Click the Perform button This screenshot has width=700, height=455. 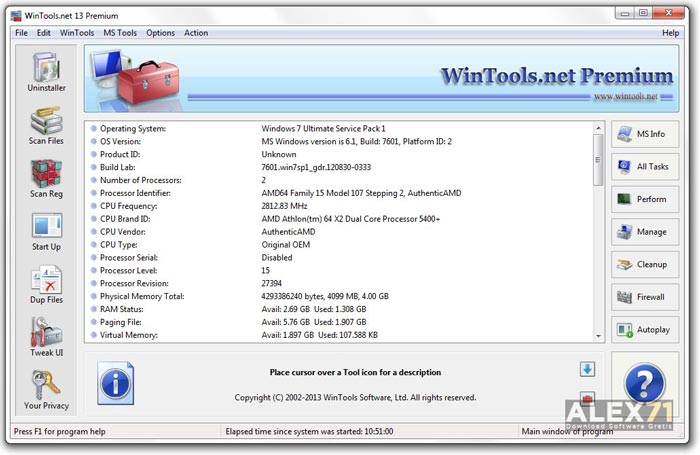pyautogui.click(x=645, y=199)
